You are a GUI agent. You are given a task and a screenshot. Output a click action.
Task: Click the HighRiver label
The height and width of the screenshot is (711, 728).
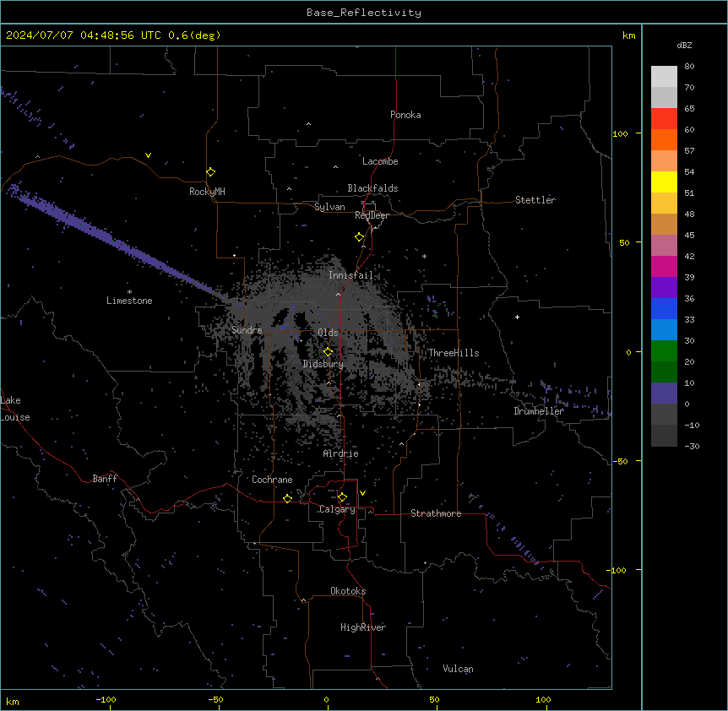(363, 627)
